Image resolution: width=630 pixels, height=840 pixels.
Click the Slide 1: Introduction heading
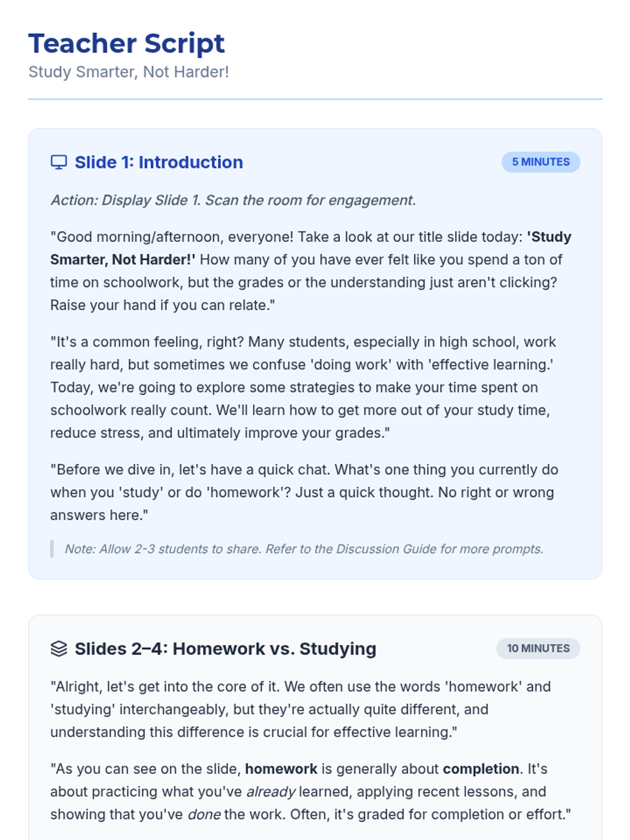click(x=159, y=162)
